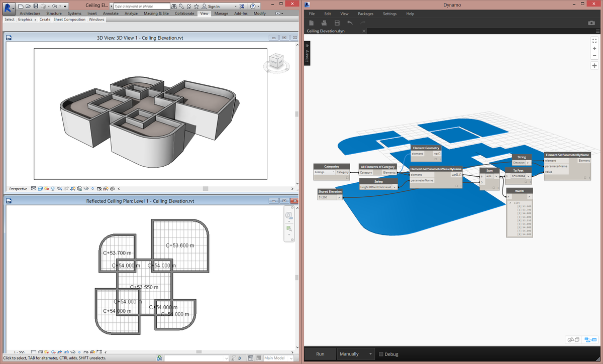Open the Architecture ribbon tab

(x=30, y=14)
